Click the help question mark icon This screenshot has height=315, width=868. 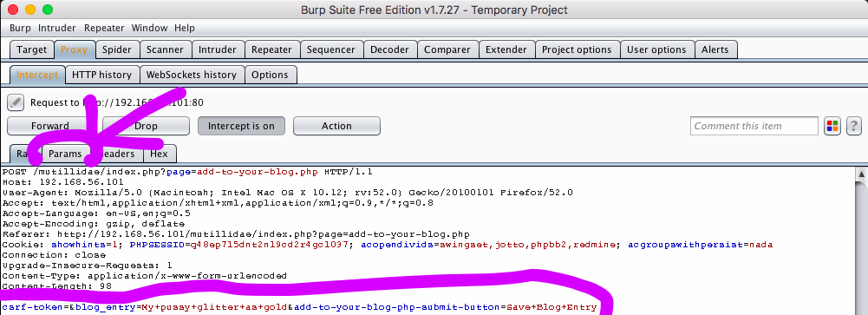coord(854,126)
